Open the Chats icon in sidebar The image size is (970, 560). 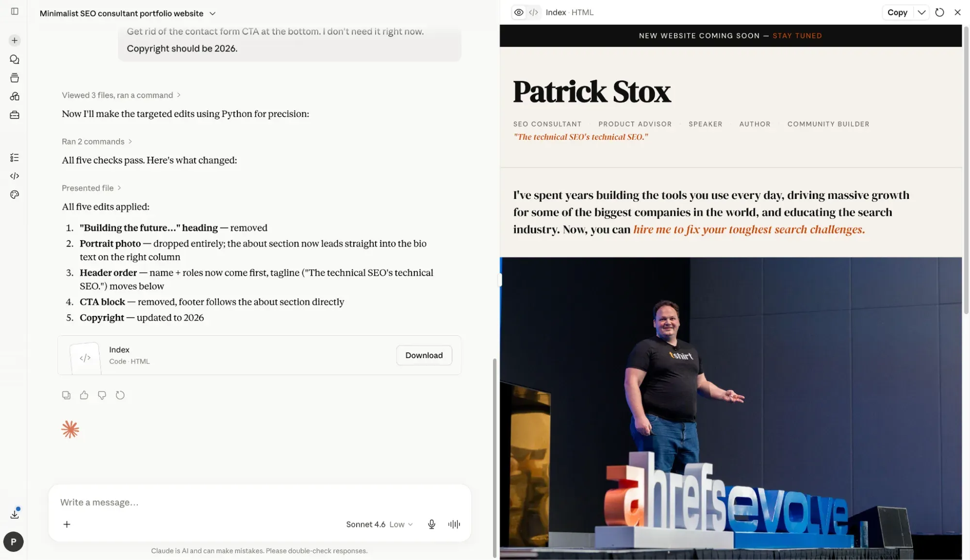point(15,59)
